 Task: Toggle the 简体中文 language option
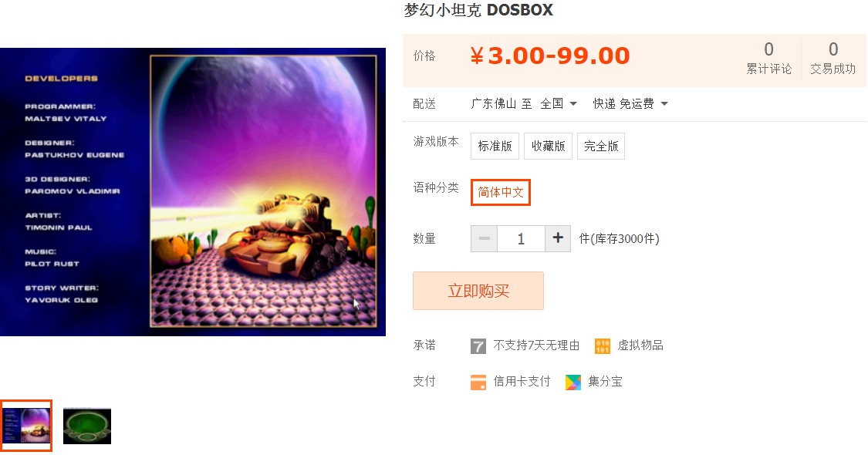click(x=501, y=192)
